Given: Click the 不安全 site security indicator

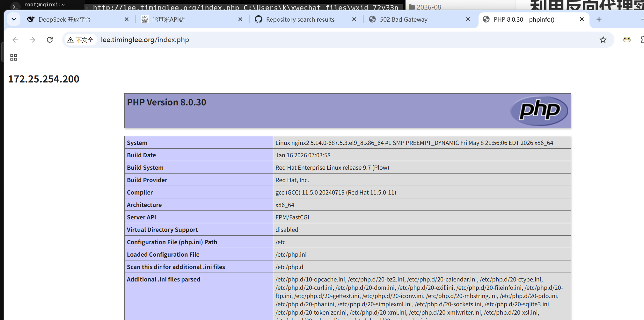Looking at the screenshot, I should tap(80, 40).
